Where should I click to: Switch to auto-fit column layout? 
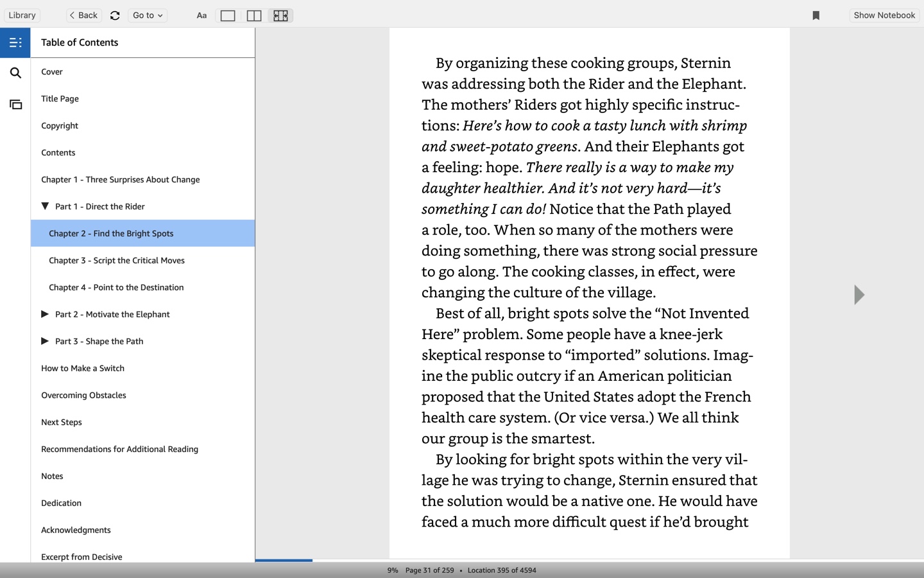point(280,15)
